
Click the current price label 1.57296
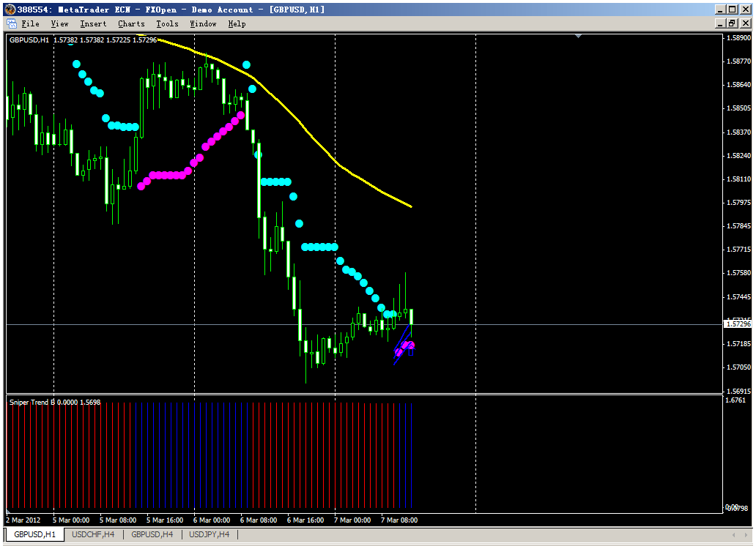tap(738, 324)
